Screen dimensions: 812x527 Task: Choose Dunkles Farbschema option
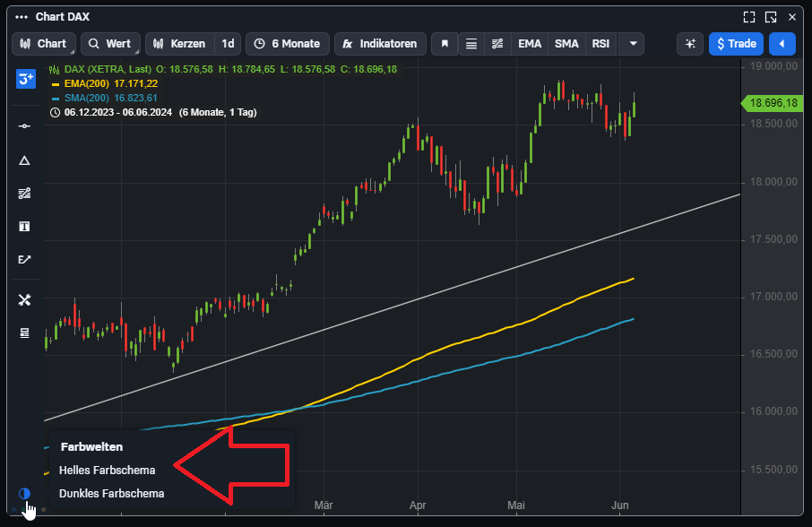112,493
